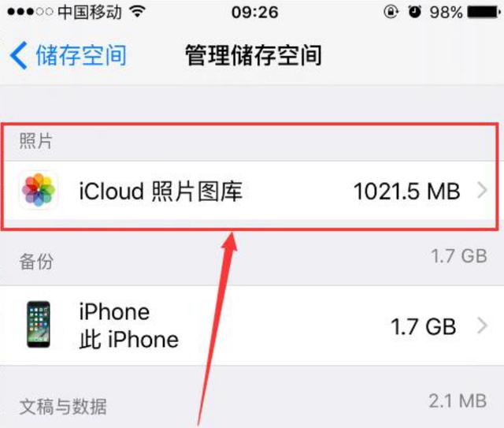The image size is (504, 428).
Task: Tap the blue back chevron icon
Action: 18,55
